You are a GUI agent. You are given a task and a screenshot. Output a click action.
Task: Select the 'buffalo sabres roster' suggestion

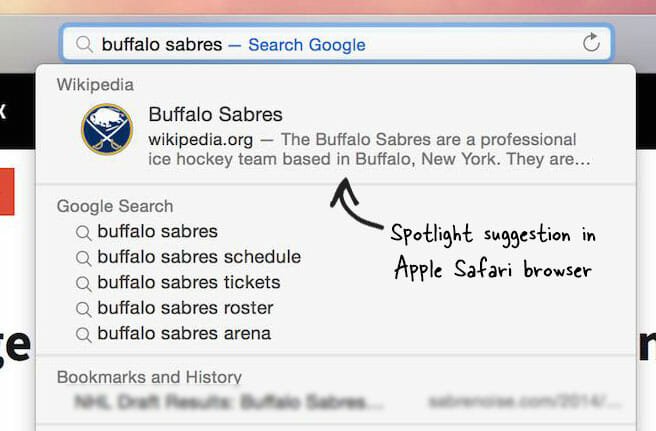185,308
